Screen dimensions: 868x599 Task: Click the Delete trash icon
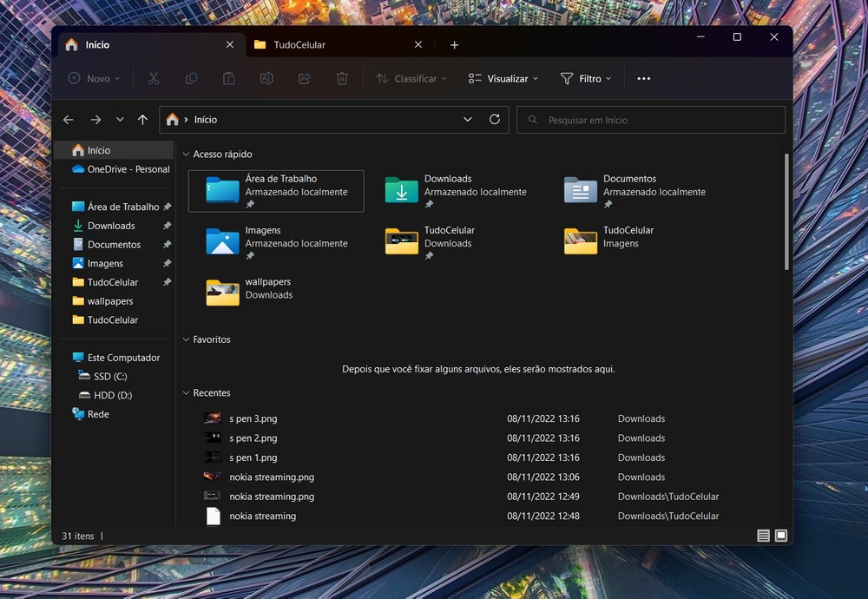342,79
